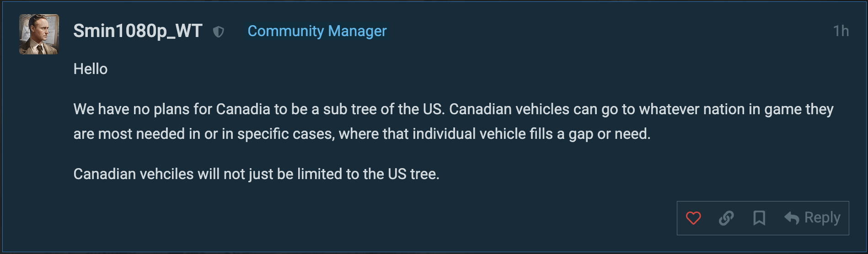This screenshot has width=868, height=254.
Task: Click the moderator shield icon beside username
Action: [x=219, y=32]
